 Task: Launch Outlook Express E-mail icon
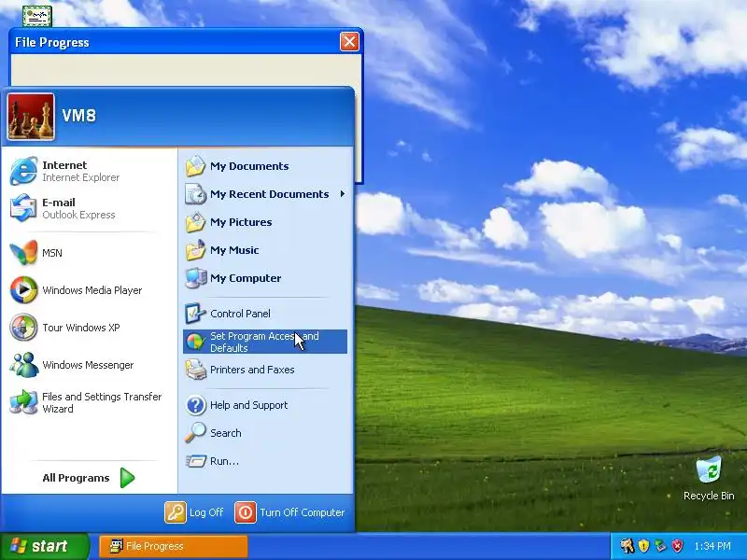tap(23, 208)
